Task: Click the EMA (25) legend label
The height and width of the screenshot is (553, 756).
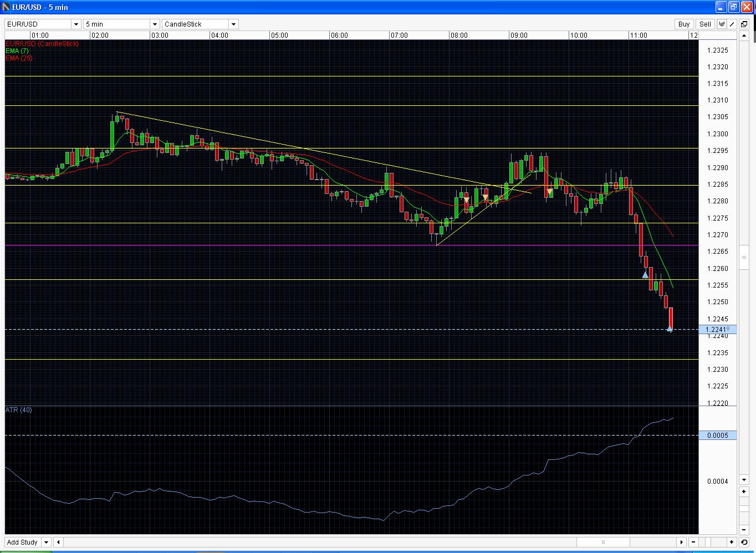Action: [x=19, y=58]
